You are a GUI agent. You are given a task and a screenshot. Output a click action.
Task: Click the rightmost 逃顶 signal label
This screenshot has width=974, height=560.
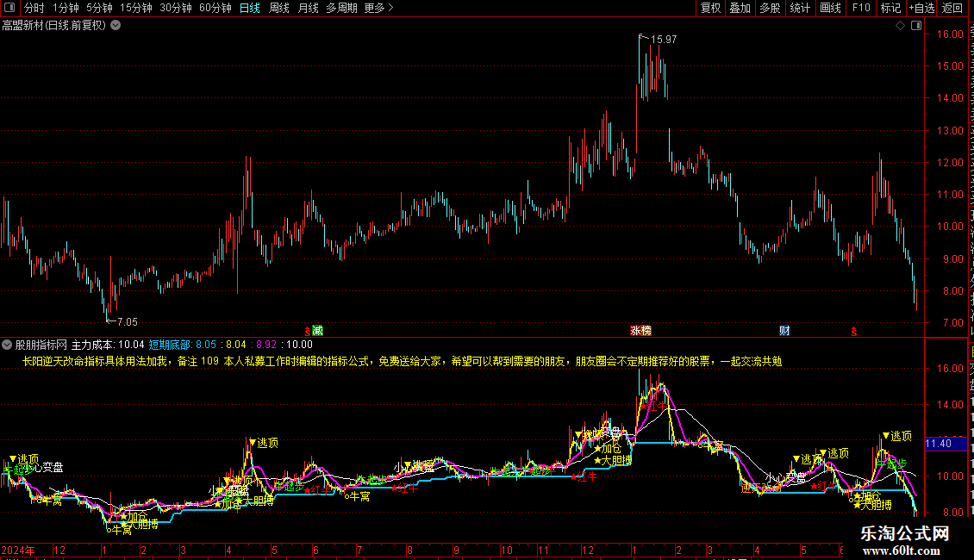897,436
